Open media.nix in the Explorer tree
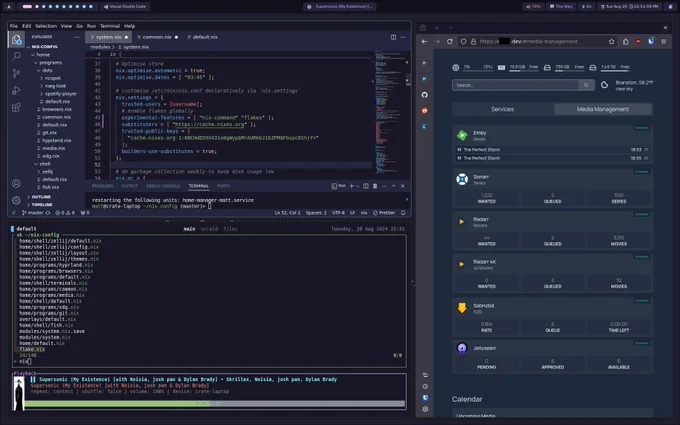This screenshot has width=680, height=425. click(53, 148)
